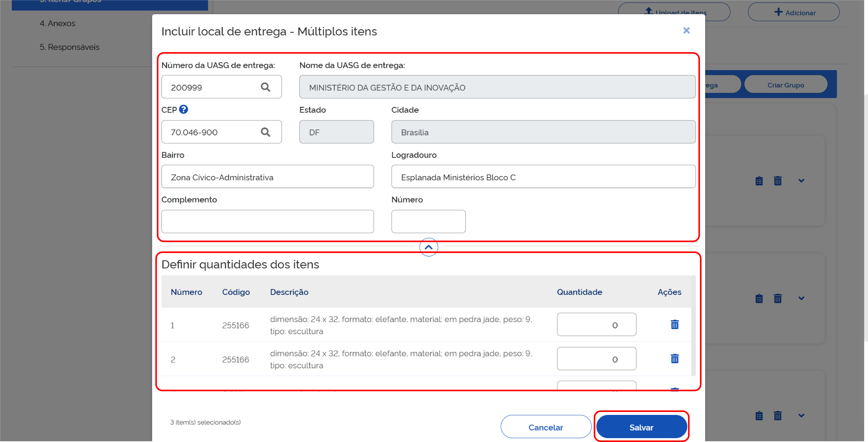The width and height of the screenshot is (868, 442).
Task: Click the Quantidade field for item 2
Action: tap(596, 358)
